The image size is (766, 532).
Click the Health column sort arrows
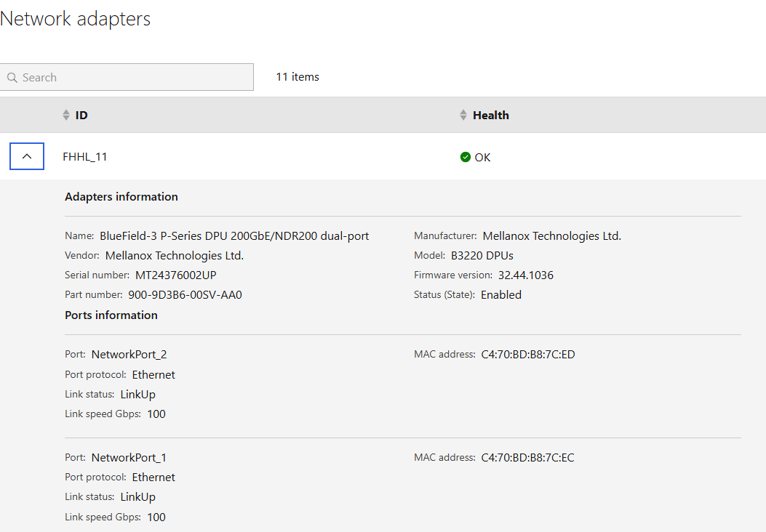[463, 116]
